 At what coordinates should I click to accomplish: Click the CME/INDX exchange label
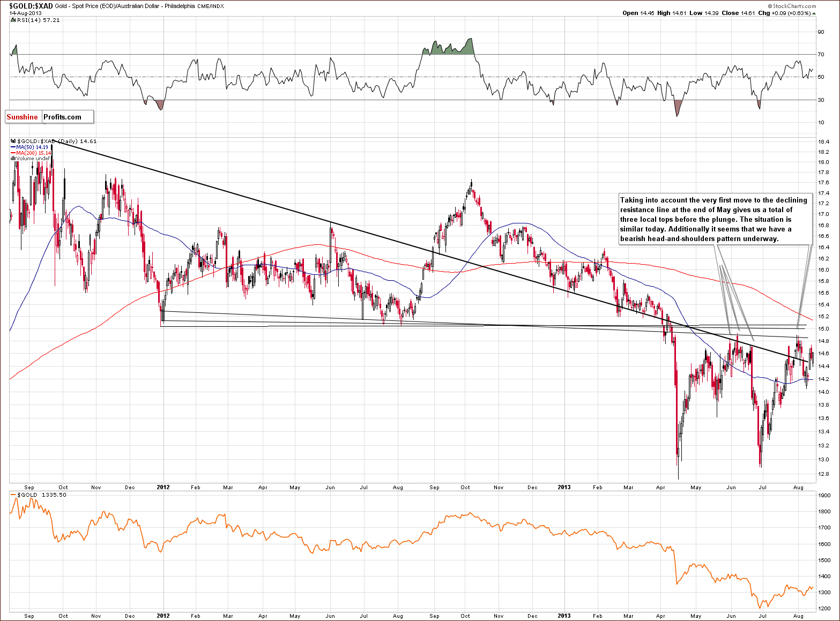click(211, 6)
